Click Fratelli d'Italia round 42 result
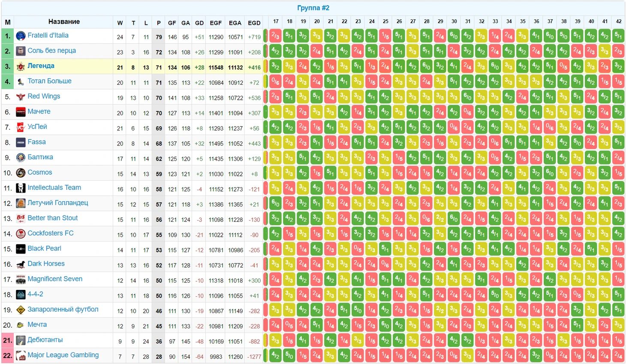Viewport: 626px width, 364px height. click(x=618, y=36)
